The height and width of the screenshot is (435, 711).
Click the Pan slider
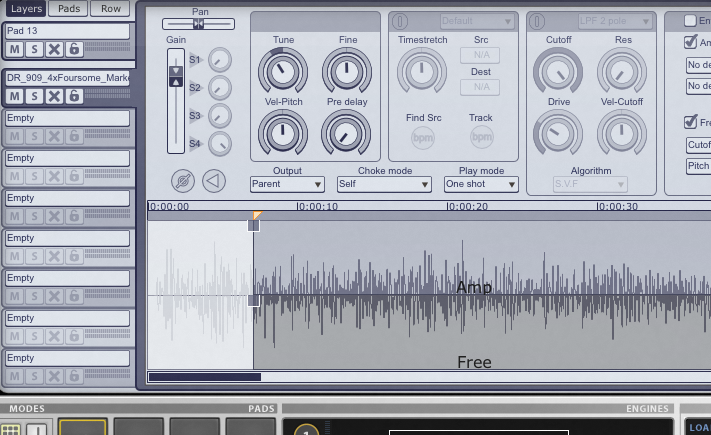tap(198, 23)
